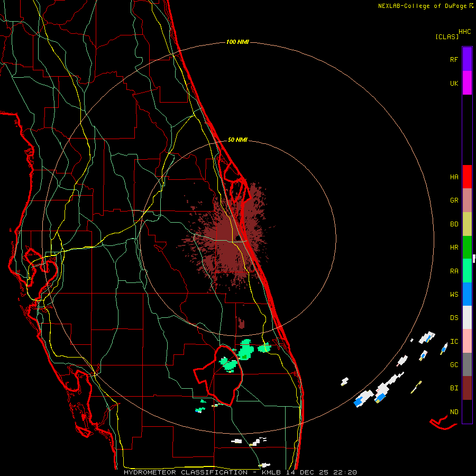Image resolution: width=476 pixels, height=476 pixels.
Task: Click the "[CLAS]" units label
Action: tap(447, 36)
